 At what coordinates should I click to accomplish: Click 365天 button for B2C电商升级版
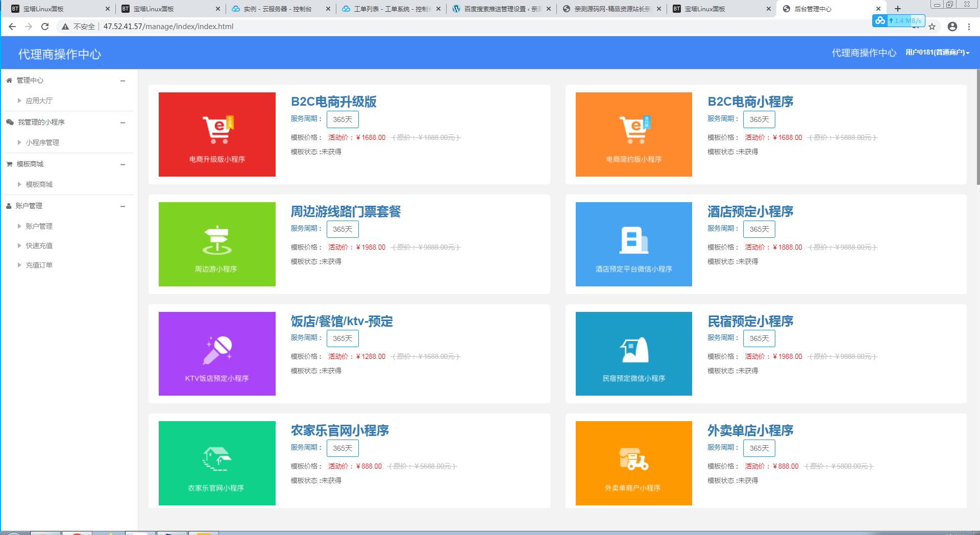tap(342, 119)
